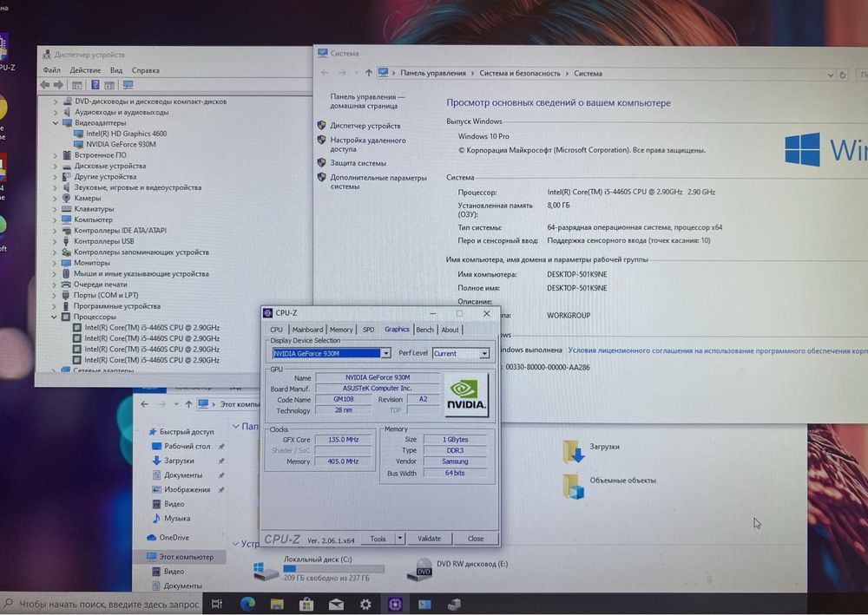868x615 pixels.
Task: Open Действие menu in Device Manager
Action: (x=85, y=70)
